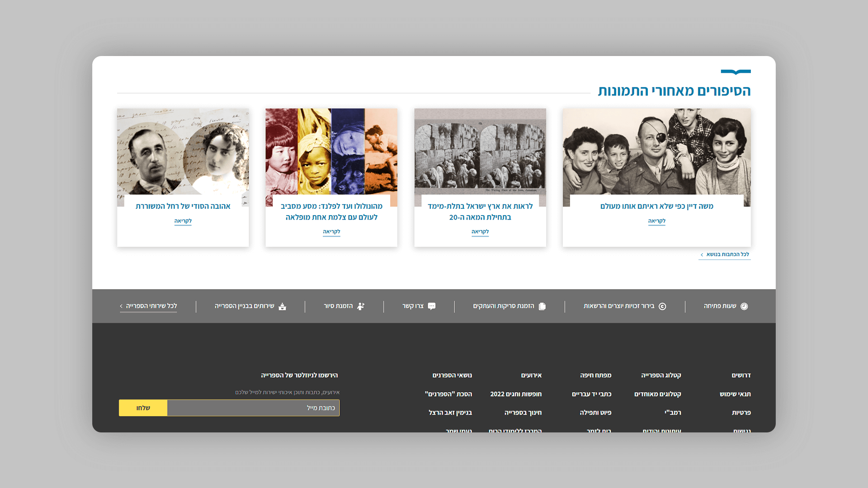Click the blue open-book logo icon
868x488 pixels.
pos(736,72)
